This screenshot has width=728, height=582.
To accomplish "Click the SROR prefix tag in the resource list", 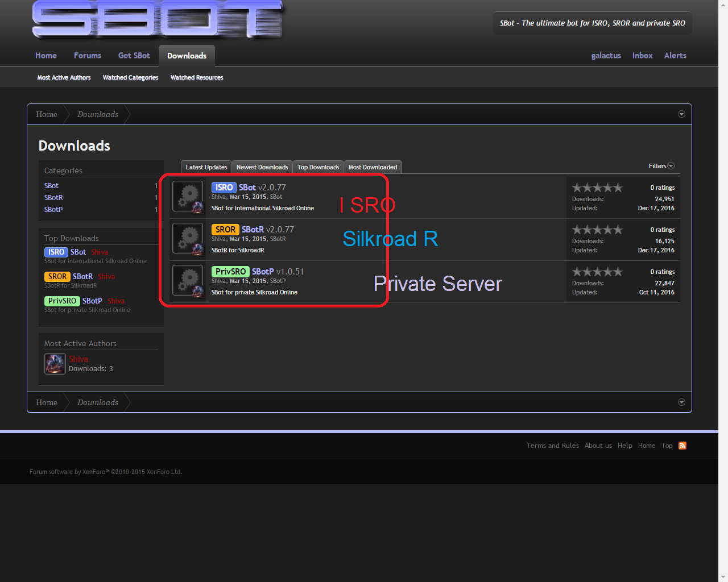I will pos(225,230).
